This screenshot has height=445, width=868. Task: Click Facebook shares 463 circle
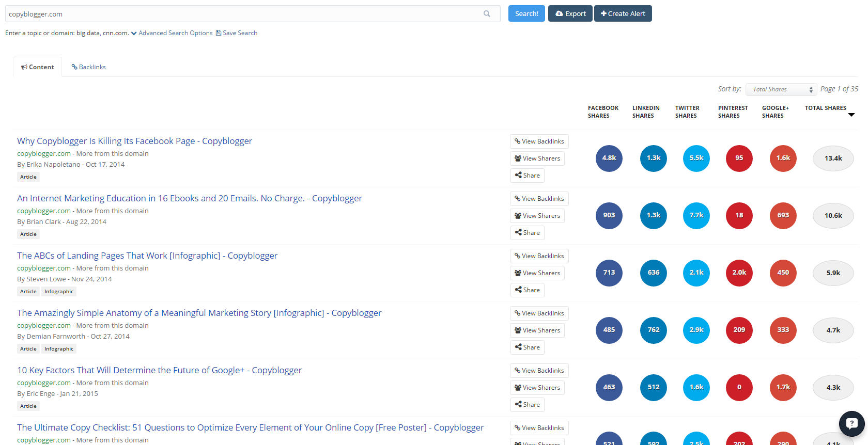[x=609, y=388]
